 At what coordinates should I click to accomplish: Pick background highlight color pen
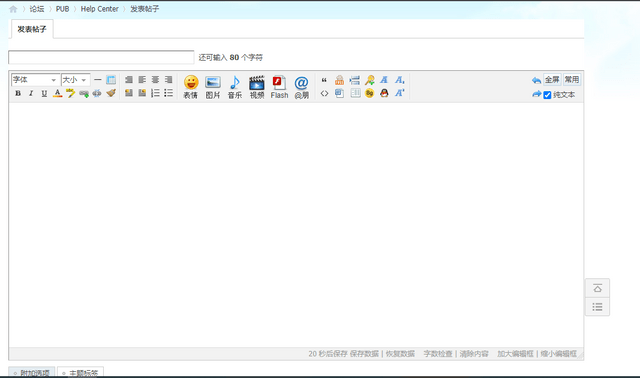(x=71, y=93)
